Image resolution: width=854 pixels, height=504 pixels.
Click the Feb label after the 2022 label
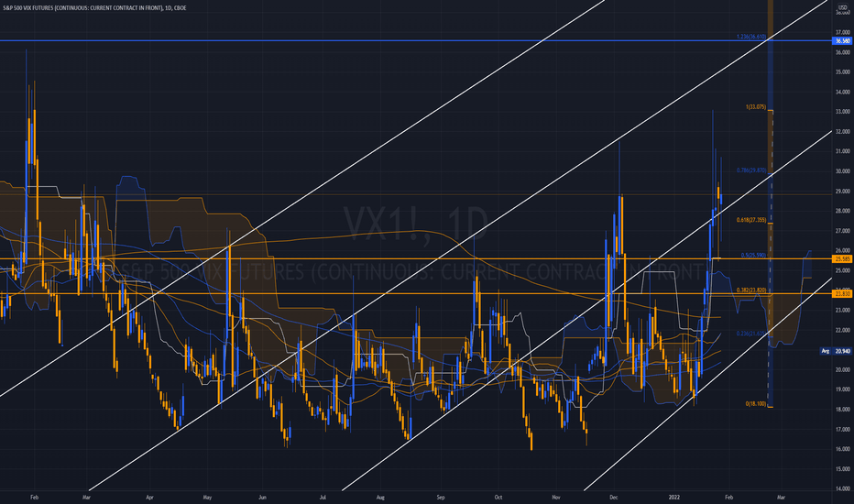click(728, 498)
